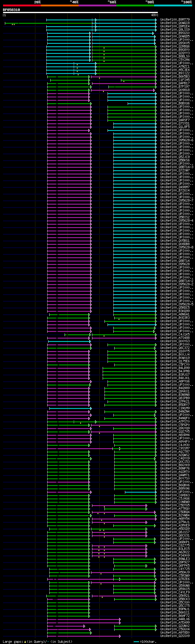This screenshot has height=644, width=195.
Task: Select the UniRef100_A8NGA1 row label
Action: (175, 314)
